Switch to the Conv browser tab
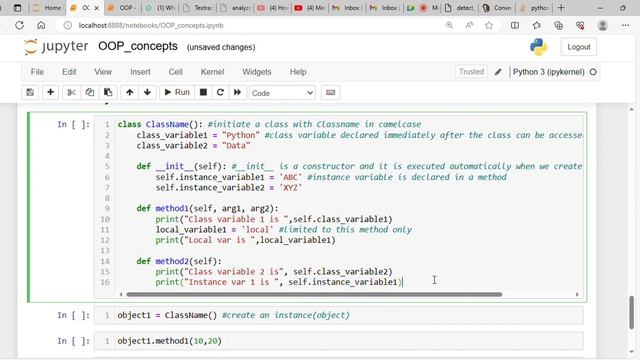Viewport: 640px width, 360px height. tap(497, 8)
